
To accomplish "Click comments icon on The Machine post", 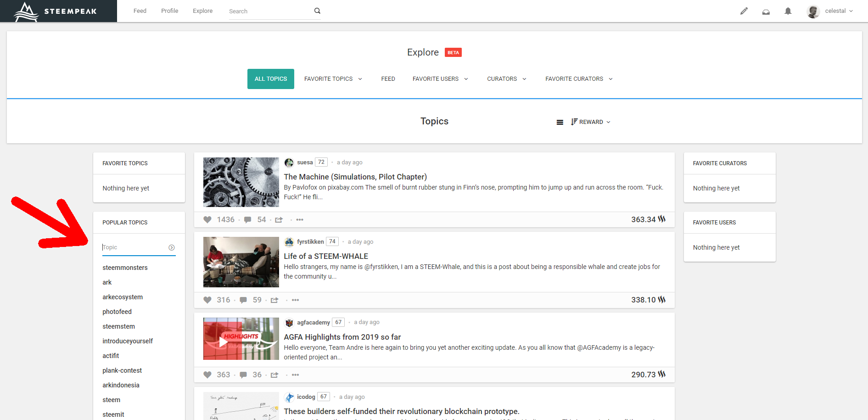I will coord(248,220).
